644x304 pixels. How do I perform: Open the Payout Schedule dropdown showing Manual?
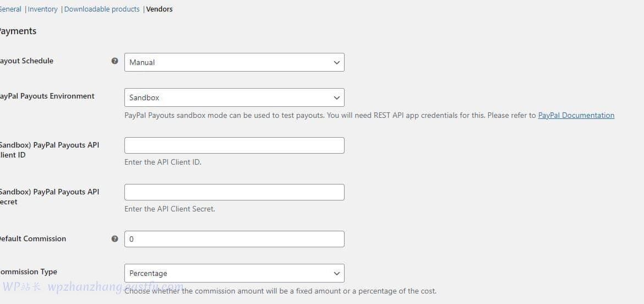click(234, 62)
